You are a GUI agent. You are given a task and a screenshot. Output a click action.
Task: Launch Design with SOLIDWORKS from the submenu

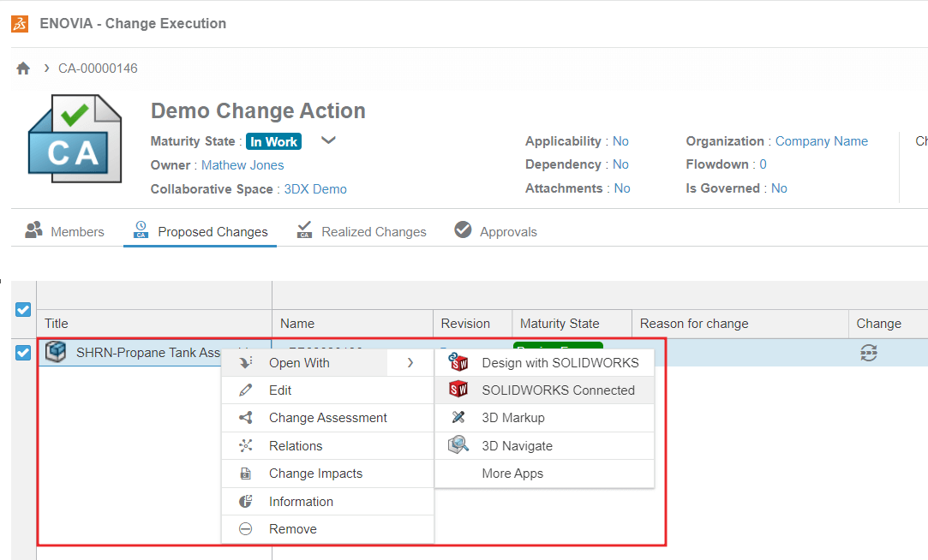(544, 362)
